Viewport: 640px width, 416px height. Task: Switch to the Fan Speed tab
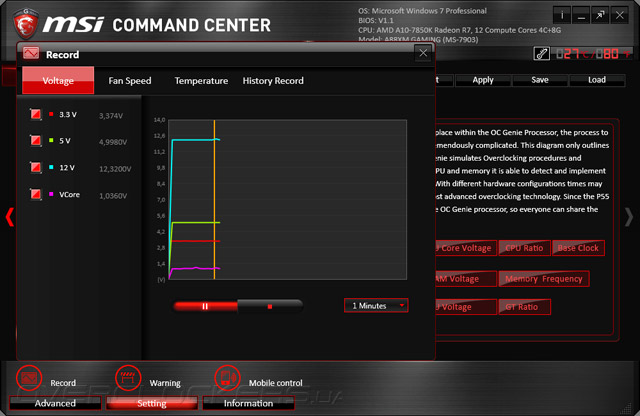(130, 80)
